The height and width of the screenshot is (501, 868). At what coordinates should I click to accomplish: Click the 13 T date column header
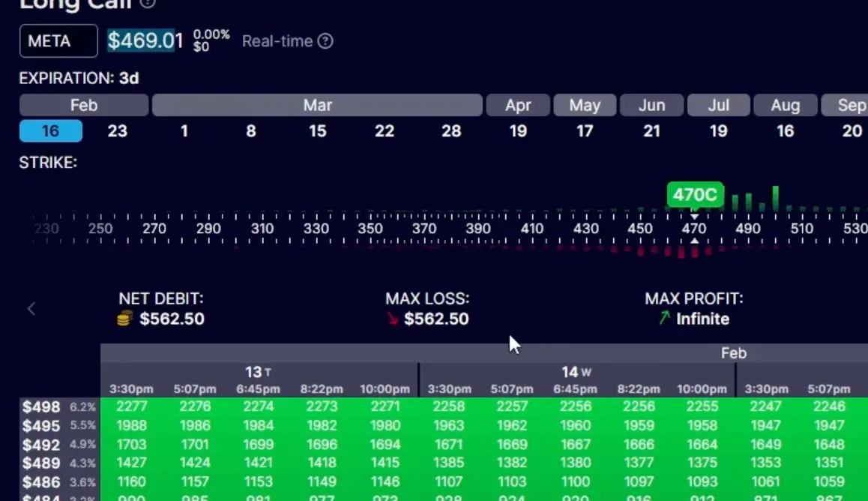point(258,372)
